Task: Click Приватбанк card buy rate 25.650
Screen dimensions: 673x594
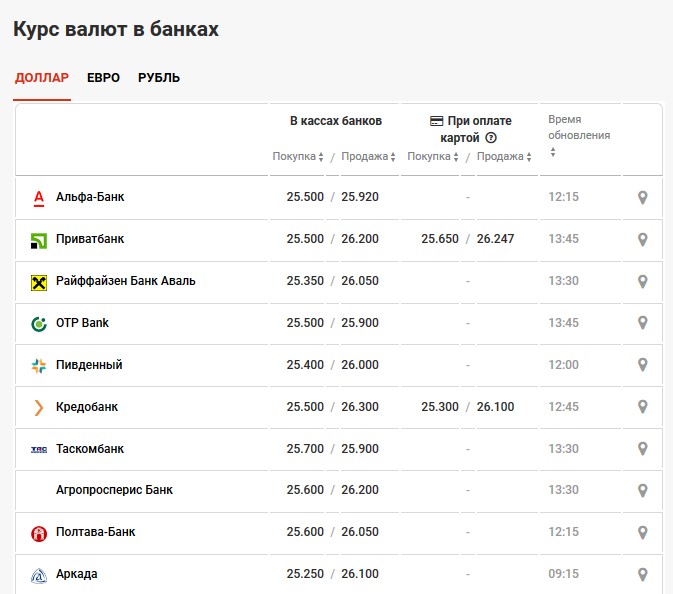Action: pyautogui.click(x=440, y=239)
